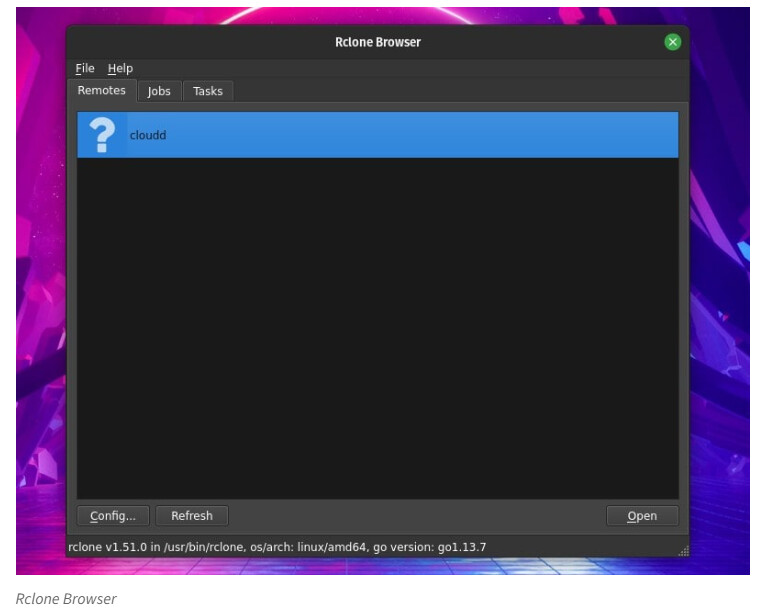The image size is (761, 608).
Task: Click the Refresh button
Action: click(x=192, y=516)
